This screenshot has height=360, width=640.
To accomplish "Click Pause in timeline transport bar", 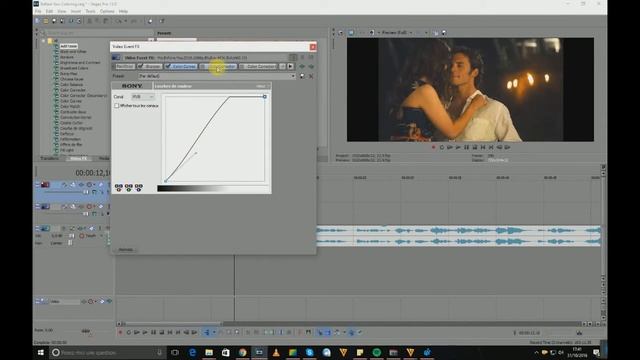I will coord(153,333).
